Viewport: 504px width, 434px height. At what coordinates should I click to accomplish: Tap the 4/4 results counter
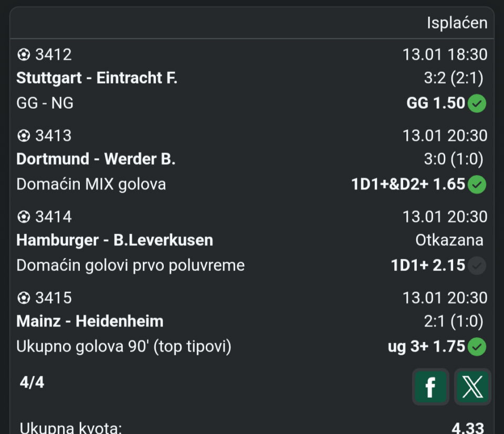(x=32, y=383)
